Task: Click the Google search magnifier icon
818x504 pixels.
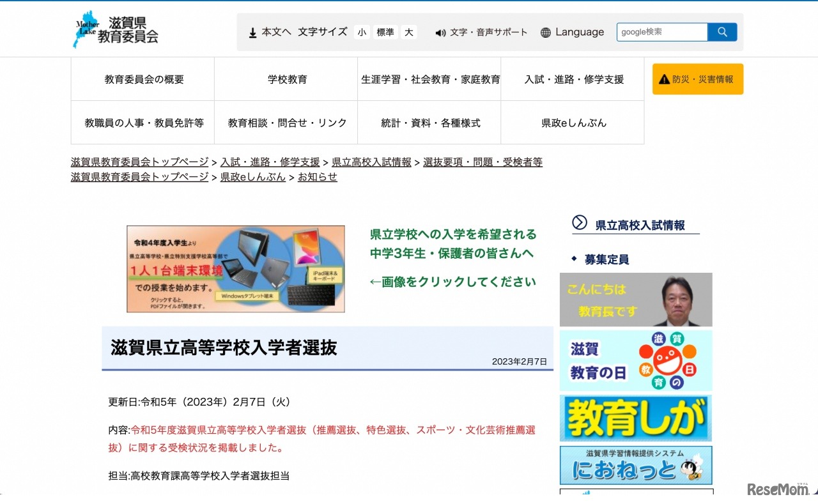Action: (x=722, y=31)
